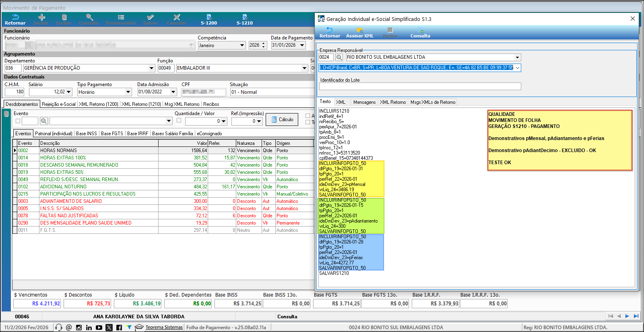This screenshot has width=644, height=332.
Task: Click the Identificador do Lote input field
Action: pos(420,87)
